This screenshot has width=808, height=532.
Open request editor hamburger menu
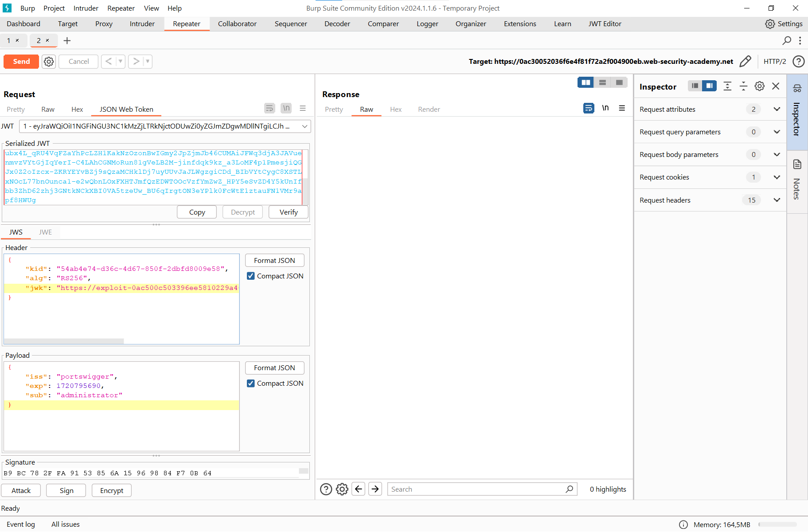tap(303, 108)
